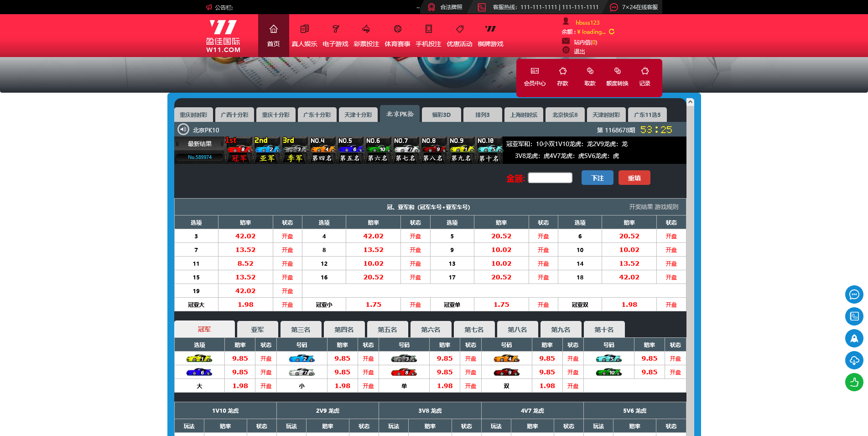Select odds 1.75 for 冠亚单
This screenshot has height=436, width=868.
[x=501, y=305]
